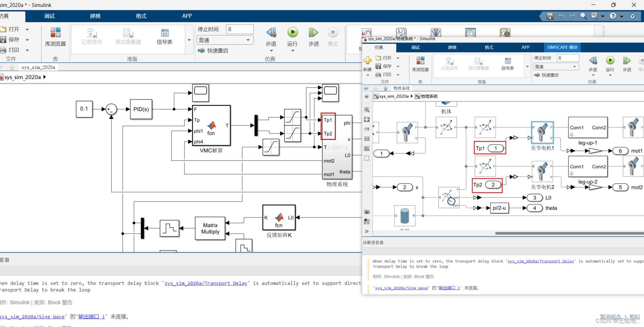Click Fit to View icon in subsystem palette
The width and height of the screenshot is (644, 327).
click(x=367, y=120)
